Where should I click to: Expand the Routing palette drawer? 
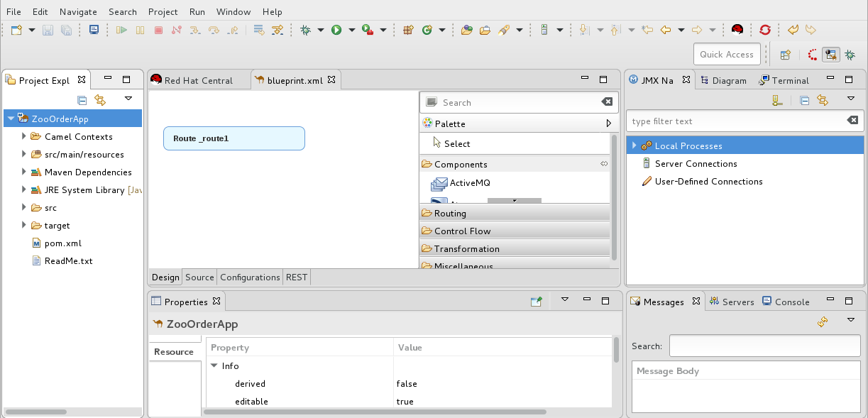click(x=450, y=213)
